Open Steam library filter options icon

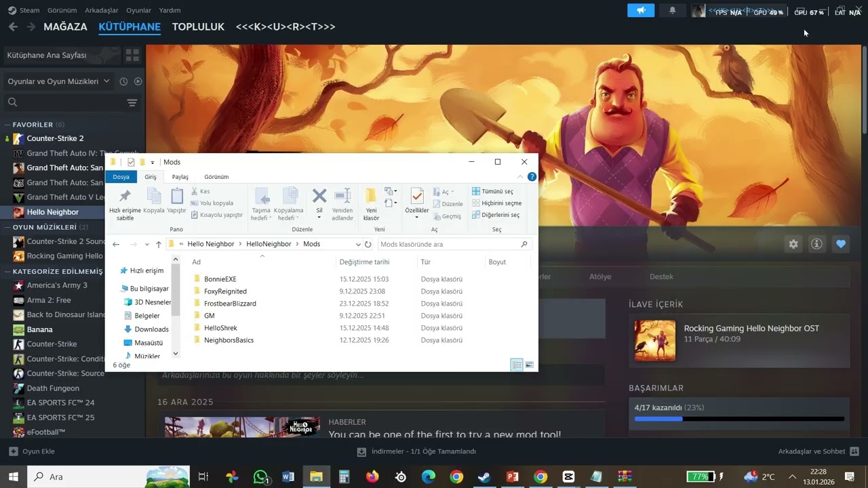point(132,102)
